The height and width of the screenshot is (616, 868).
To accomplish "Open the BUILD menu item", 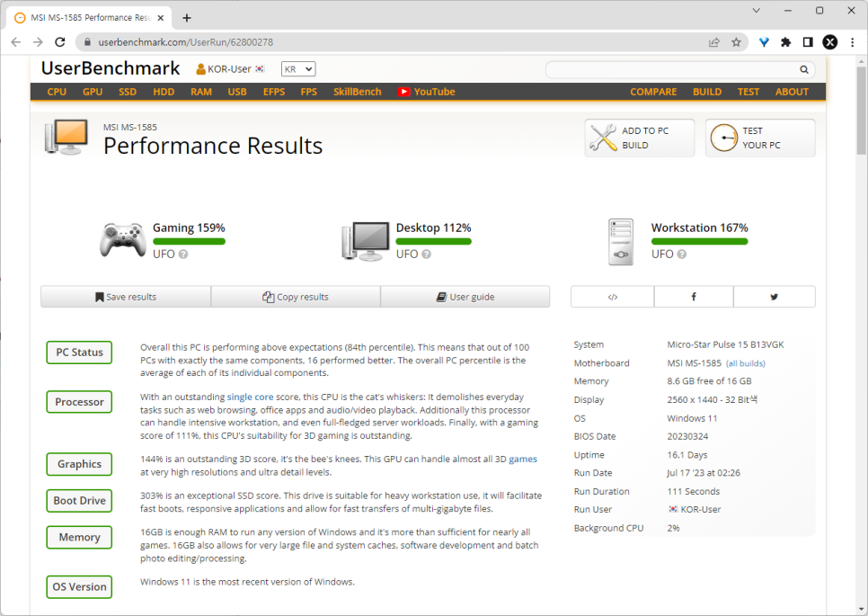I will pyautogui.click(x=707, y=92).
